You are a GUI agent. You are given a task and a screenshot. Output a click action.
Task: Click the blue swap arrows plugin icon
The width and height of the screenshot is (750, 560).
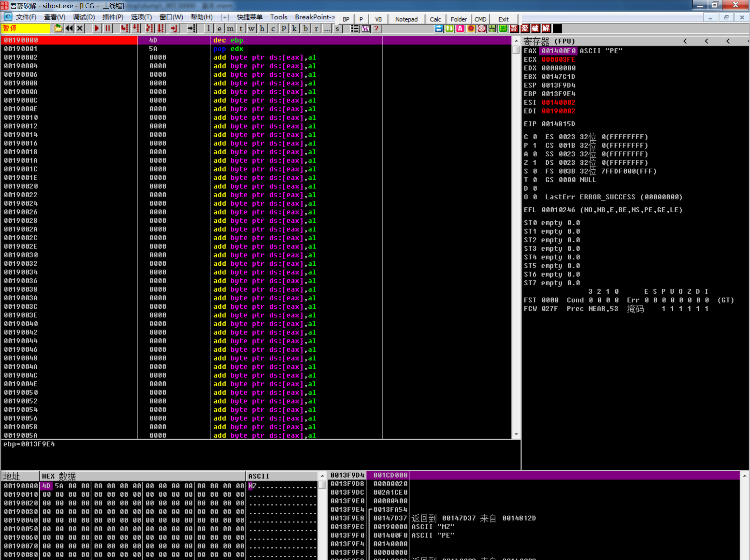click(438, 29)
